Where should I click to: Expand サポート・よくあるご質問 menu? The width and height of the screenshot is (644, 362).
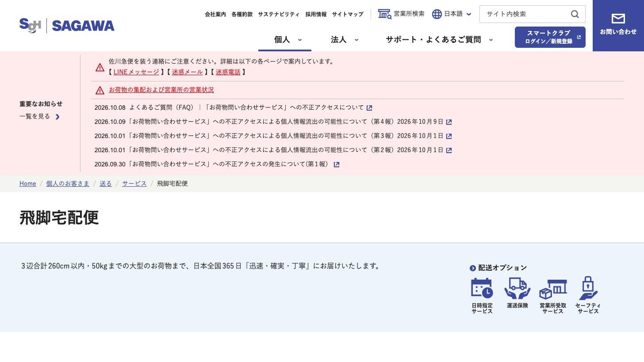tap(439, 39)
